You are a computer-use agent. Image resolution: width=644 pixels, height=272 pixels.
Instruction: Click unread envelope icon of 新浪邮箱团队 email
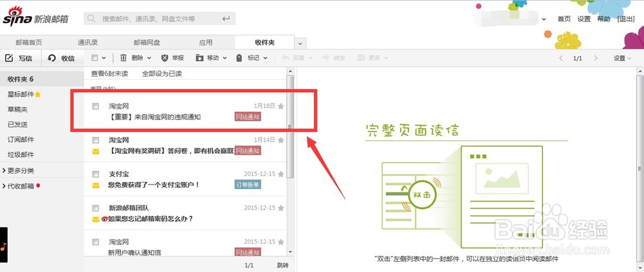point(96,219)
